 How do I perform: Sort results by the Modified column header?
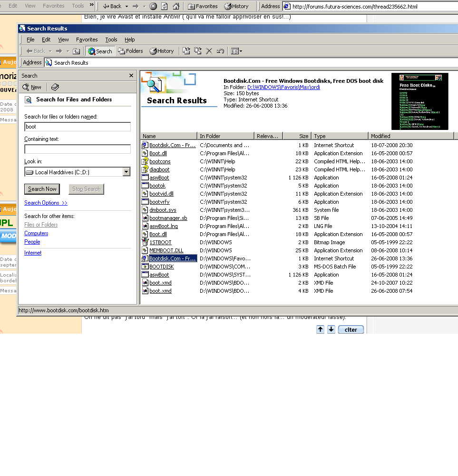[411, 136]
